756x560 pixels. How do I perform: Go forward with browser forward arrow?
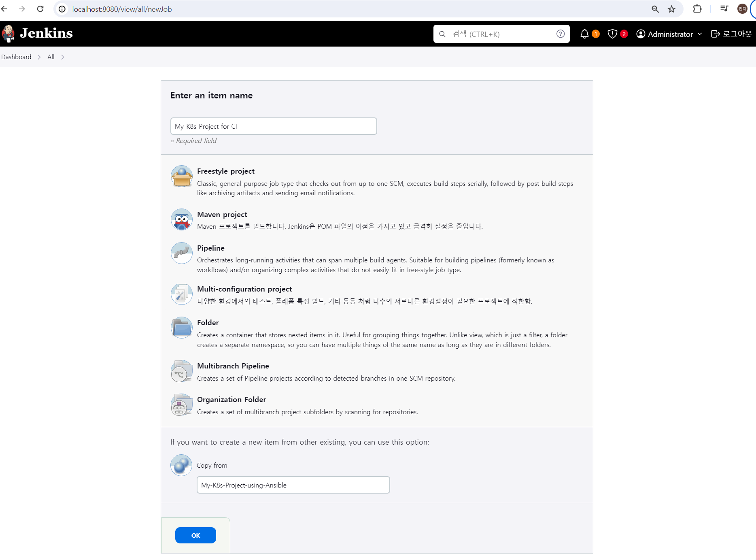tap(22, 9)
